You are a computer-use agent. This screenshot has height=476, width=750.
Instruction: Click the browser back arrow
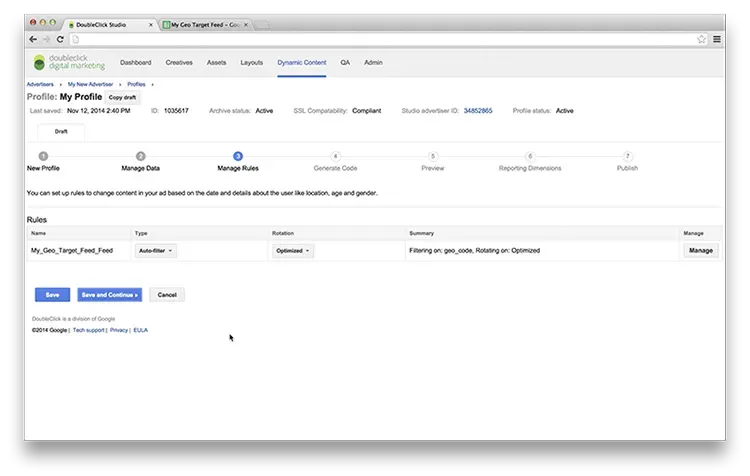coord(33,39)
